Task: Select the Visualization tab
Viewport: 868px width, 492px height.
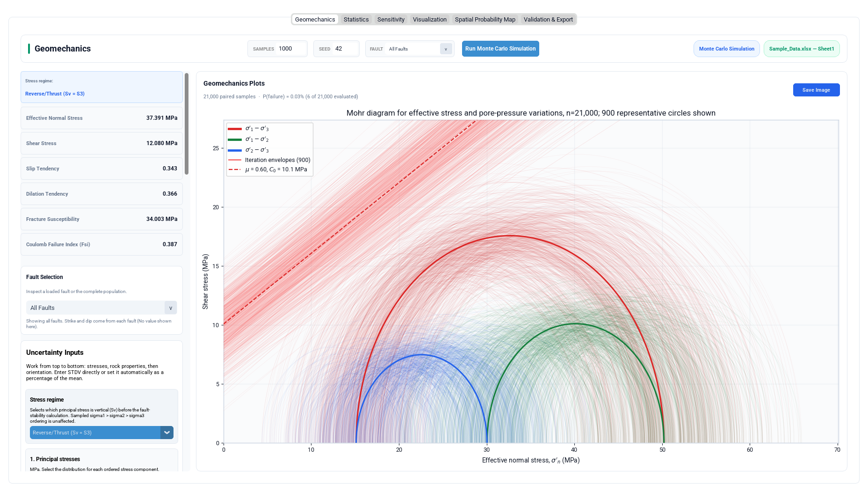Action: pyautogui.click(x=429, y=19)
